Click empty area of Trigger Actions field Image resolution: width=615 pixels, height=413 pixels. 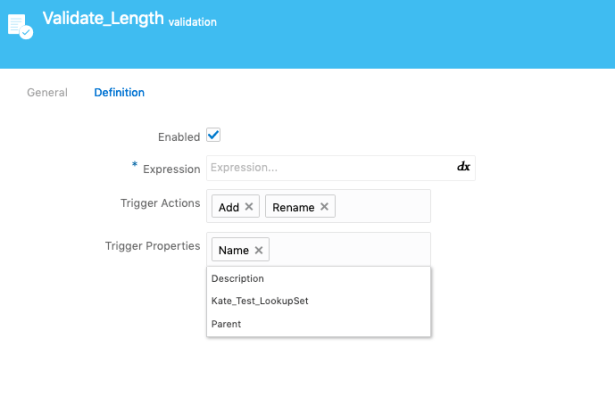pos(383,207)
